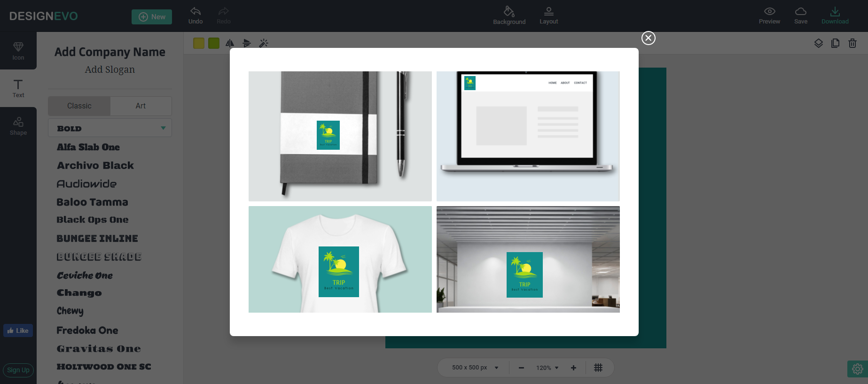Expand the 120% zoom level dropdown
The height and width of the screenshot is (384, 868).
(547, 368)
